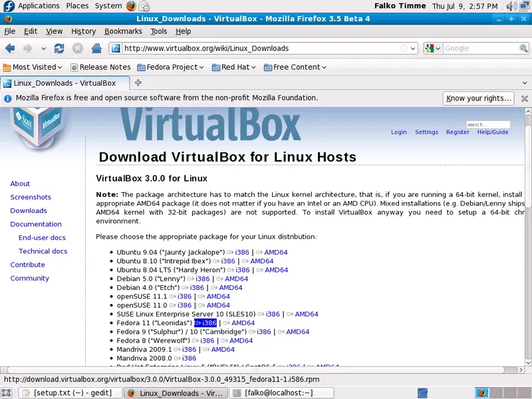Click the URL address bar
532x399 pixels.
(x=261, y=48)
